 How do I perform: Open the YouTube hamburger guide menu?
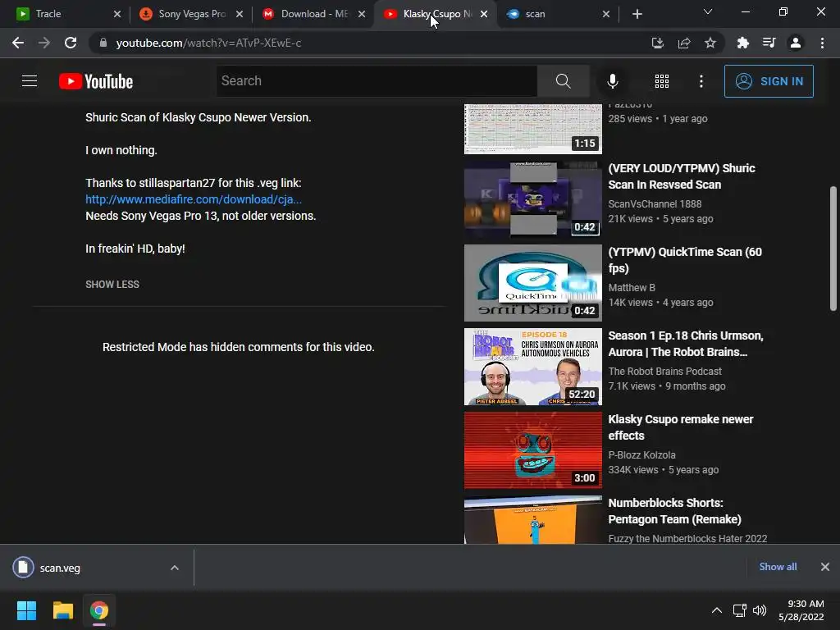point(30,81)
